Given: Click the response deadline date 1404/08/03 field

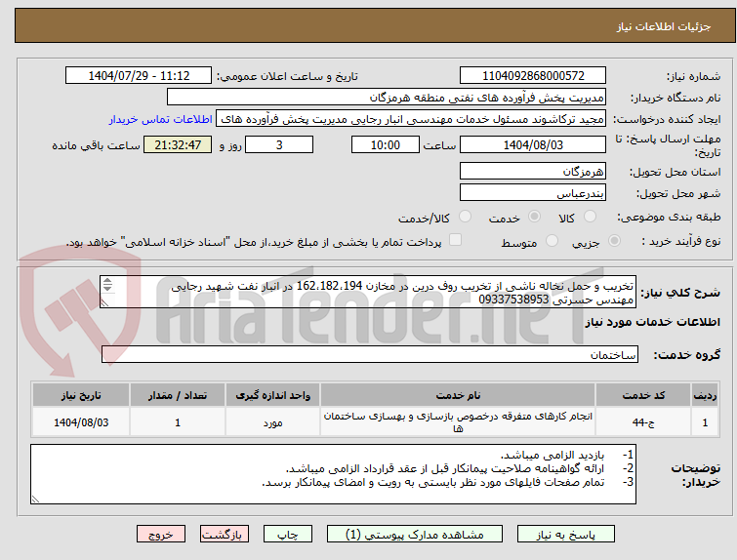Looking at the screenshot, I should point(533,144).
